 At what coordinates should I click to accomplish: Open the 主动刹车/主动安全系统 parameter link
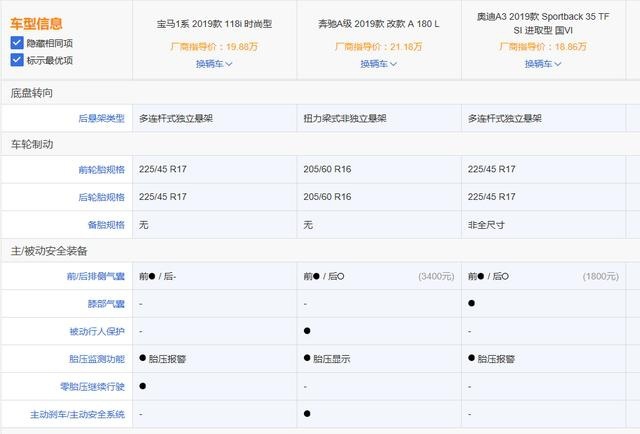[x=77, y=414]
